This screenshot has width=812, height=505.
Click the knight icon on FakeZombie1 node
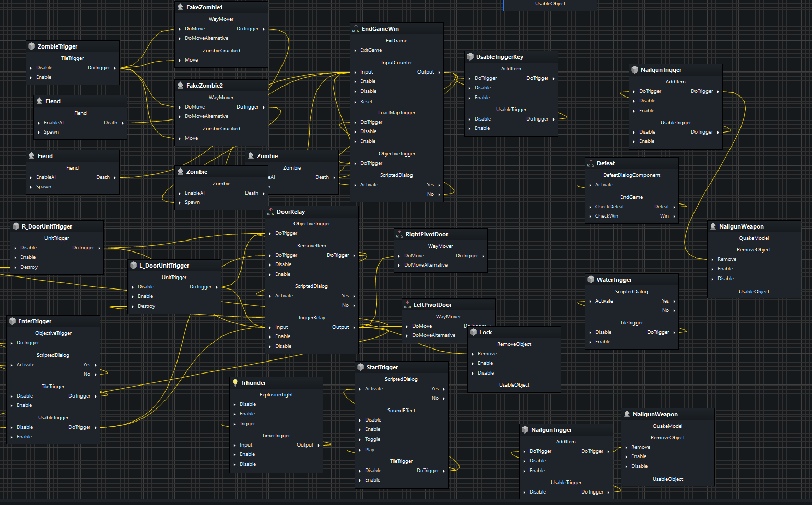coord(180,7)
